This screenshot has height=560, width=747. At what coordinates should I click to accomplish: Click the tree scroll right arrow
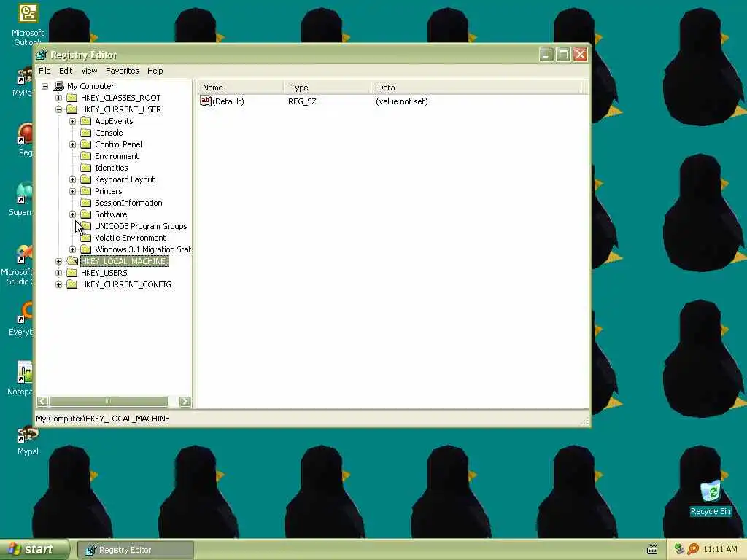[185, 402]
